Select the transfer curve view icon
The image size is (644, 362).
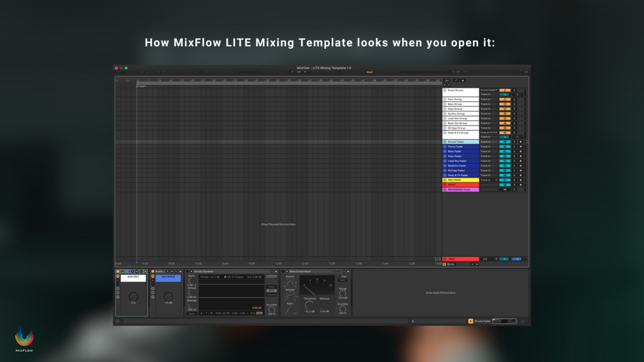pyautogui.click(x=206, y=313)
